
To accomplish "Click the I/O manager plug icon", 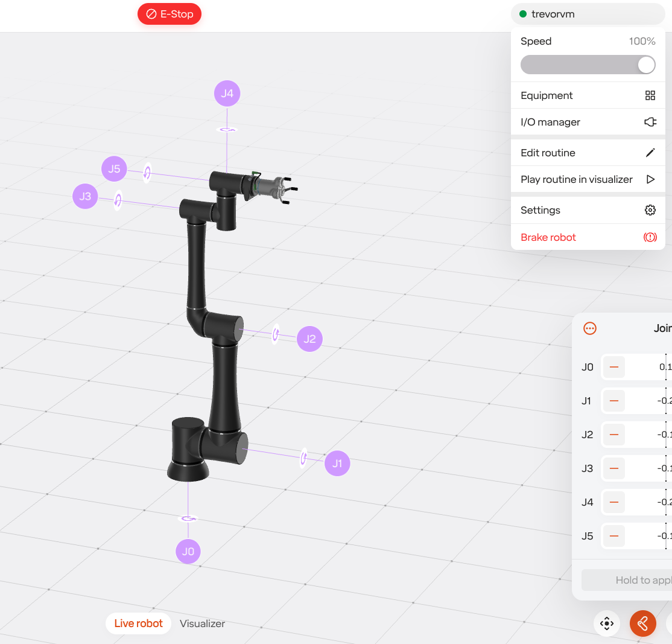I will pos(650,122).
